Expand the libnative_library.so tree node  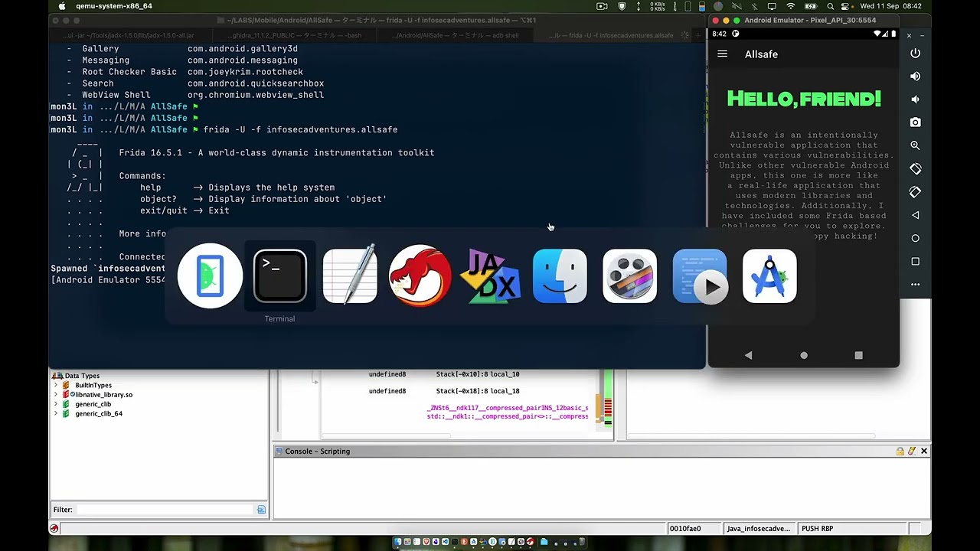[56, 395]
